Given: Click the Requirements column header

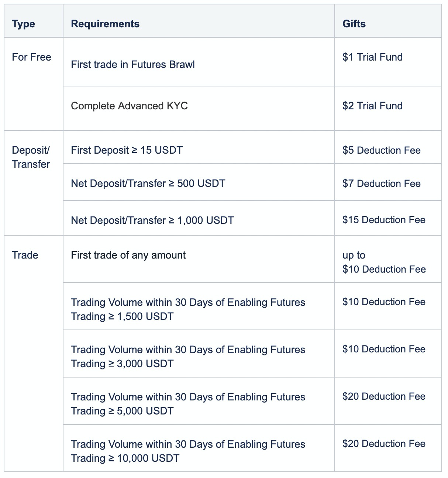Looking at the screenshot, I should 105,24.
